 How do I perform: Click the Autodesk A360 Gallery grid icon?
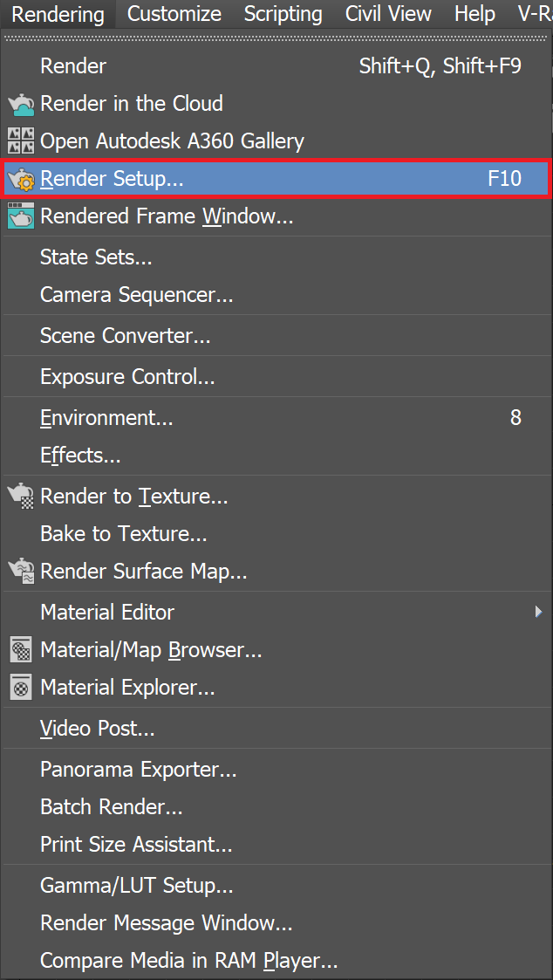pos(19,140)
